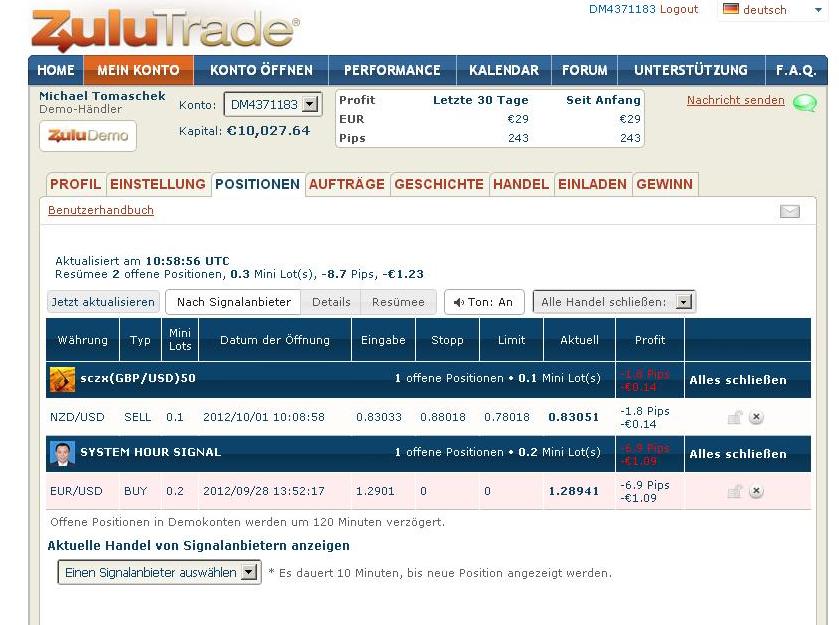Viewport: 839px width, 625px height.
Task: Click the green chat bubble message icon
Action: [804, 102]
